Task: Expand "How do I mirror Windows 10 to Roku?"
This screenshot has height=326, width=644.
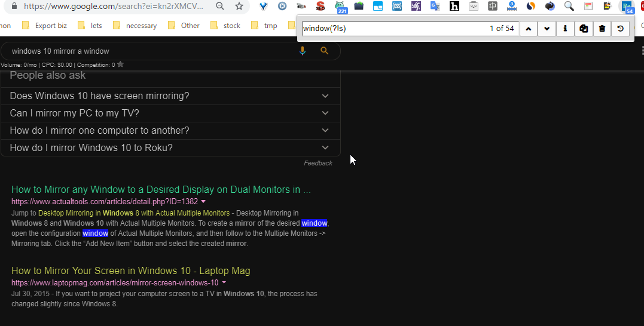Action: (170, 148)
